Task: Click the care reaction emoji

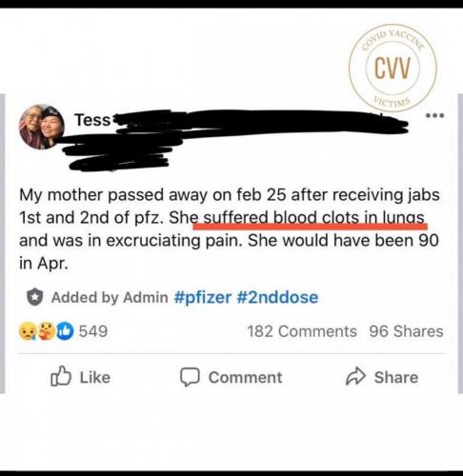Action: (x=47, y=331)
